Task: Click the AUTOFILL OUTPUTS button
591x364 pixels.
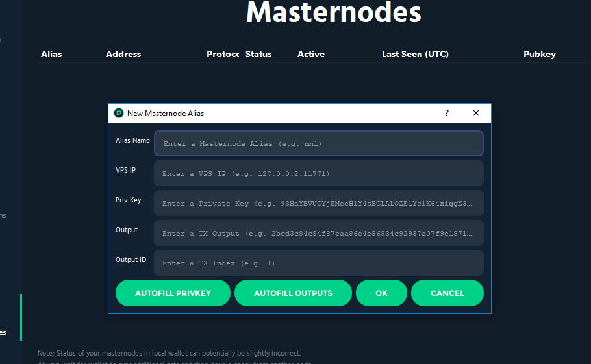Action: (x=293, y=293)
